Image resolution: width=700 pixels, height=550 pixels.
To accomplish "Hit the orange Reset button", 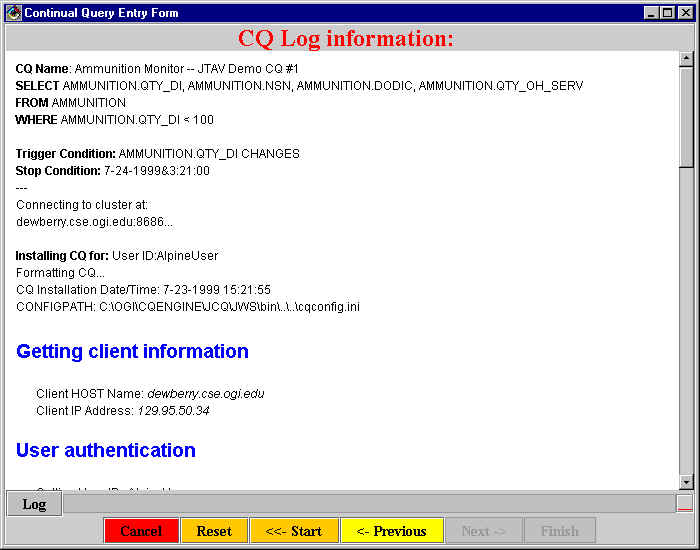I will [214, 531].
